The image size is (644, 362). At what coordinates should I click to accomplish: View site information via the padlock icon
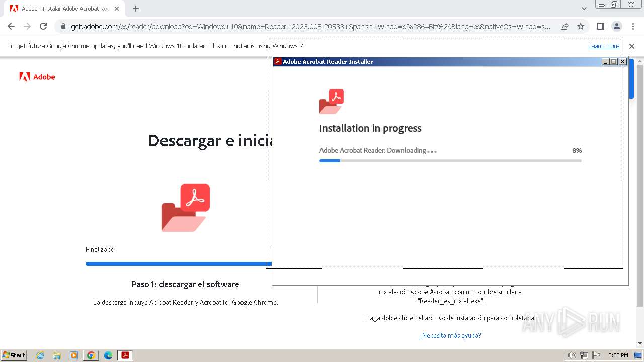63,26
